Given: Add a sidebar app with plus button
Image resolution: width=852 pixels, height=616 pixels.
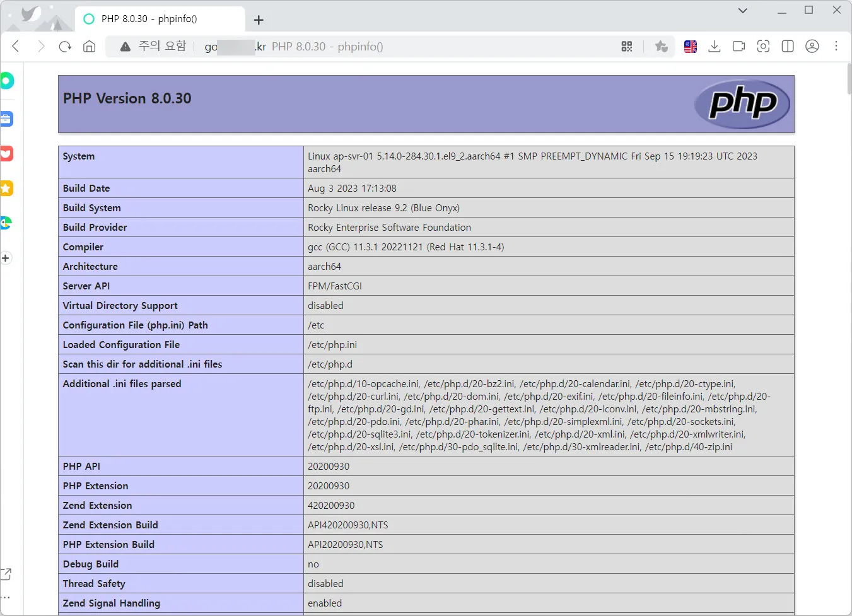Looking at the screenshot, I should pos(6,258).
